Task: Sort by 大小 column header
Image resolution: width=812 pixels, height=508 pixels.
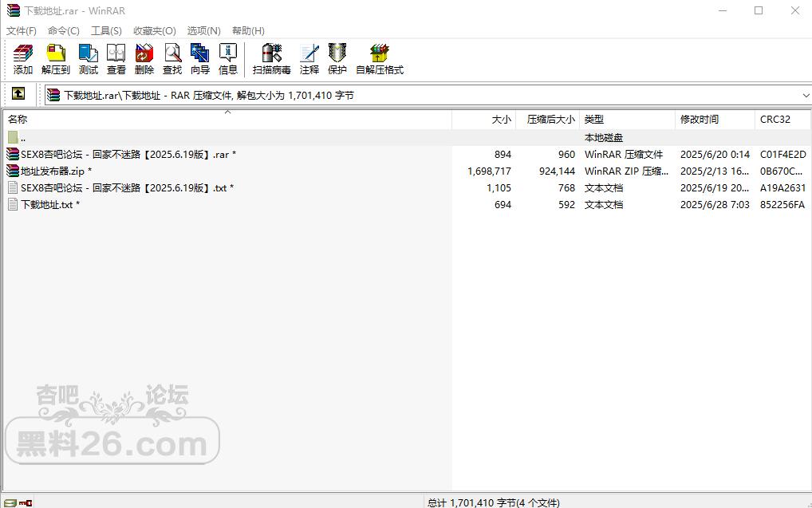Action: pos(483,119)
